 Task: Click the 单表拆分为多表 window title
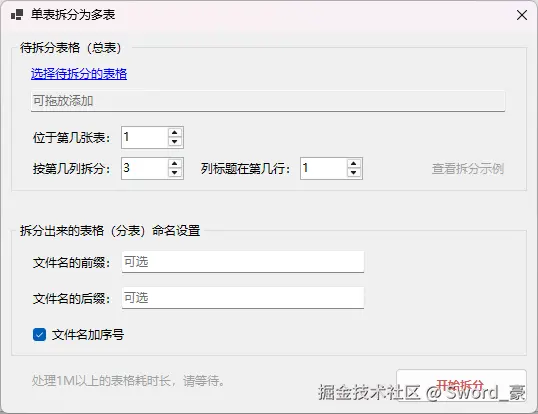[73, 14]
